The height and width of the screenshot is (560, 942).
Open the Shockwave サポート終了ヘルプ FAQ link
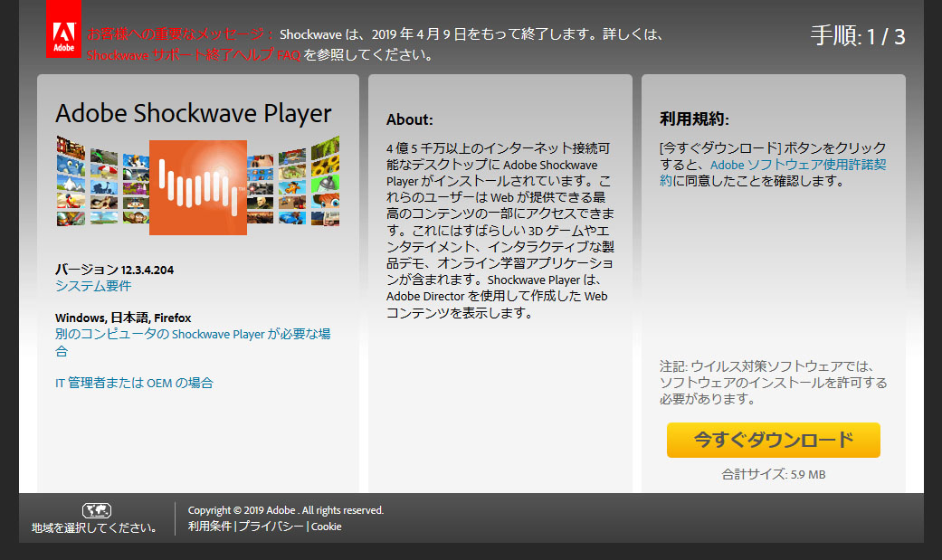pyautogui.click(x=194, y=54)
